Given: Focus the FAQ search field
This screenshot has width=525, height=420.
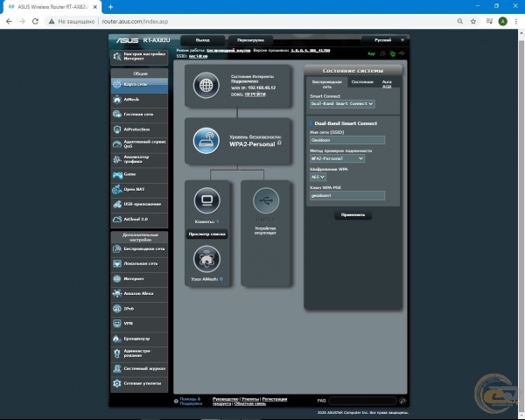Looking at the screenshot, I should pos(363,401).
